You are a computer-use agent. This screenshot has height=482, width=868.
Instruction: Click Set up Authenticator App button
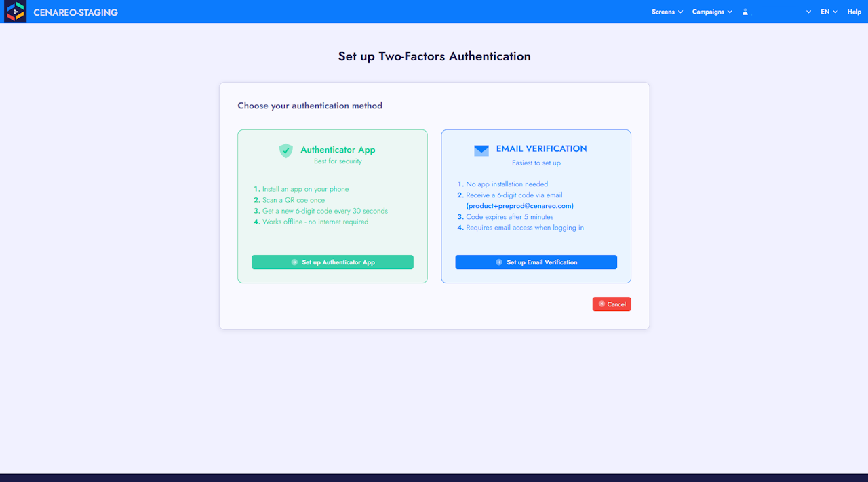coord(332,262)
